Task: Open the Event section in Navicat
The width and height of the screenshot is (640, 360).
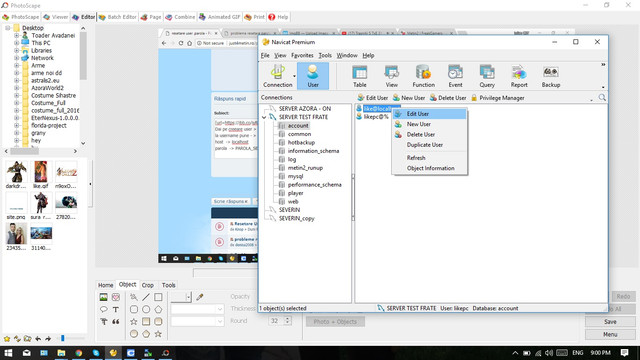Action: click(455, 76)
